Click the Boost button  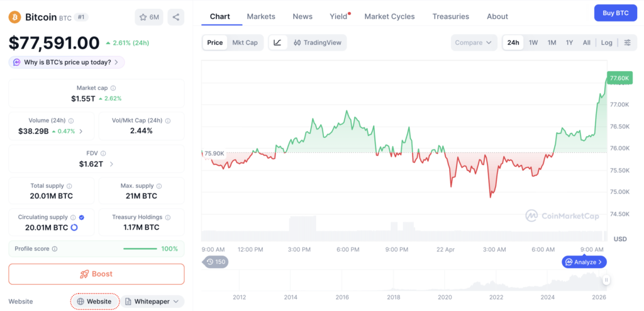tap(96, 274)
